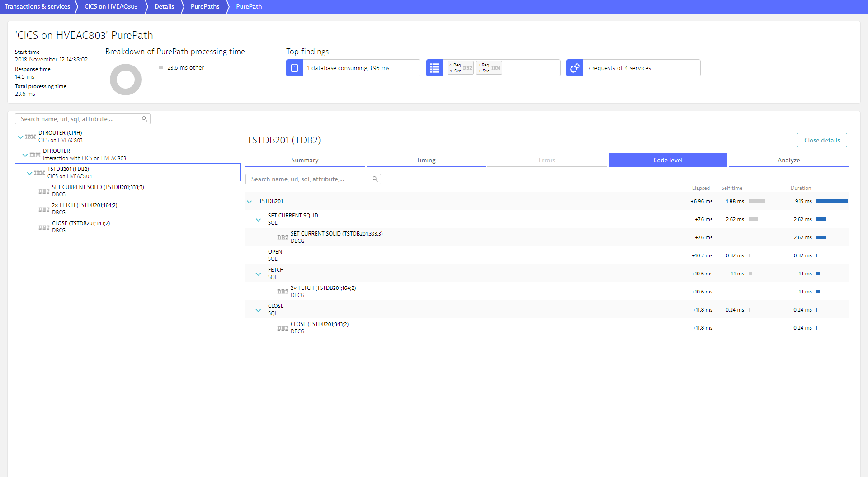Click IBM icon beside TSTDB201 (TDB2) node

click(x=39, y=173)
